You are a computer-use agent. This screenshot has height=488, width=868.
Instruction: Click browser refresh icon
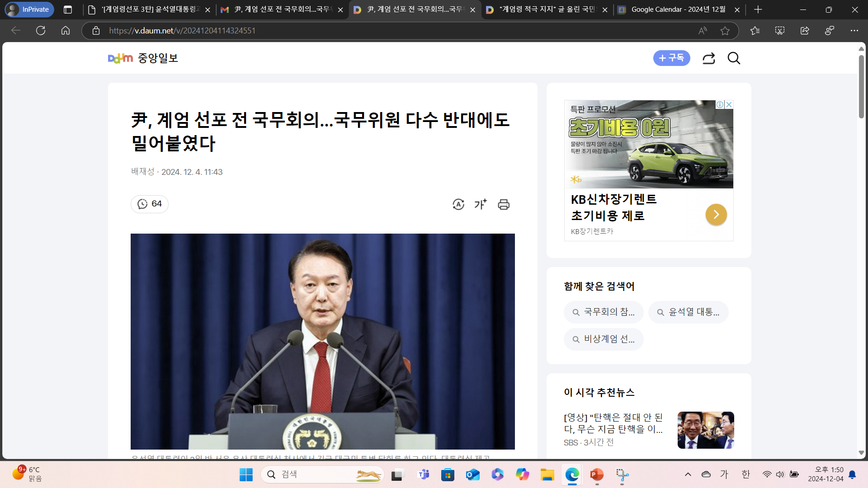(x=41, y=31)
